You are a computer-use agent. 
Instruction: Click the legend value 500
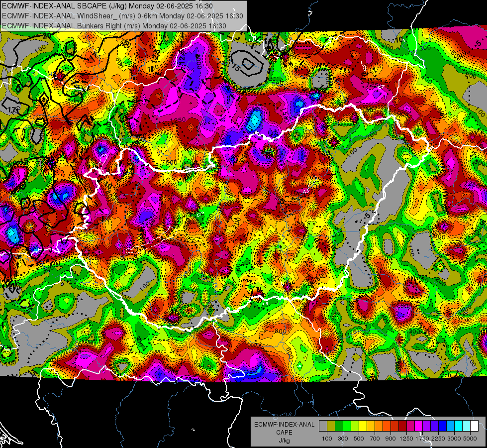pyautogui.click(x=359, y=439)
